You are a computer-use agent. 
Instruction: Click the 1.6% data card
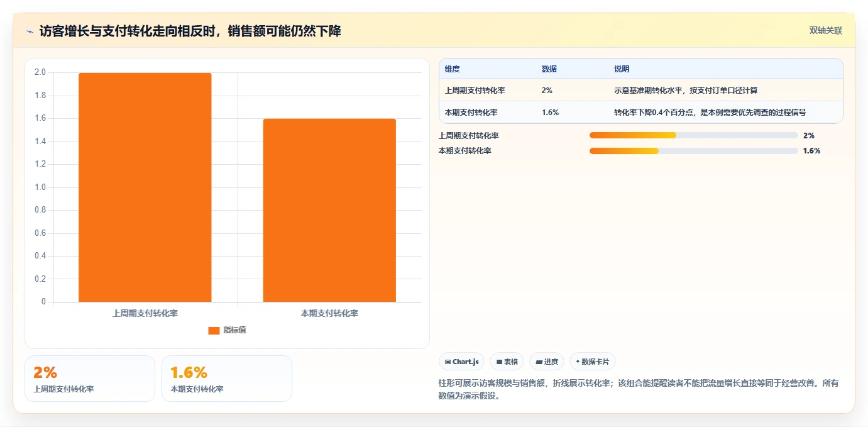tap(227, 379)
